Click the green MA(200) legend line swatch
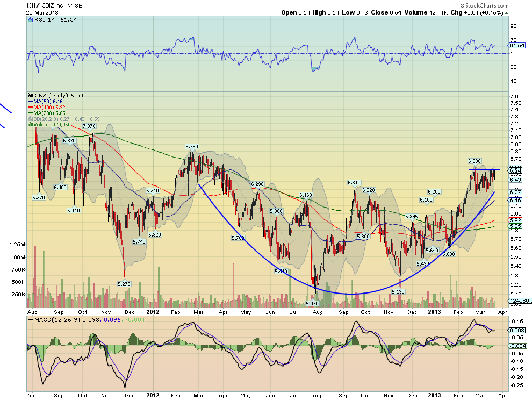This screenshot has height=400, width=532. coord(30,113)
